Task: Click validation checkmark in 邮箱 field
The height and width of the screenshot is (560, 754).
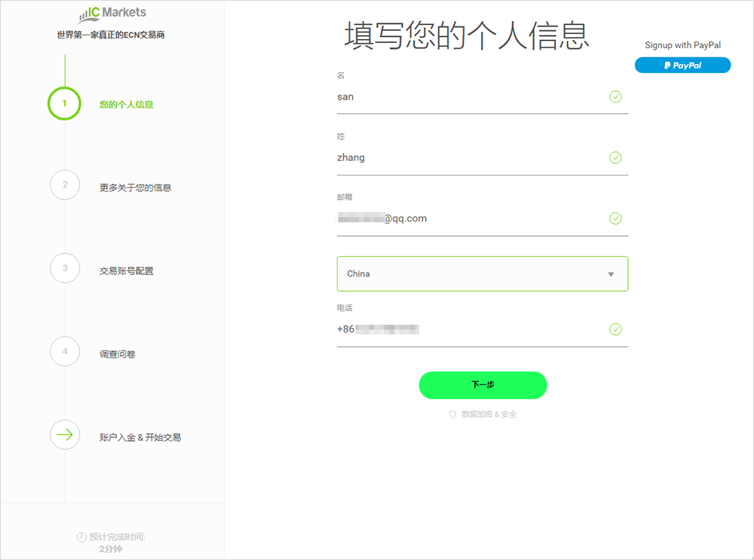Action: coord(615,219)
